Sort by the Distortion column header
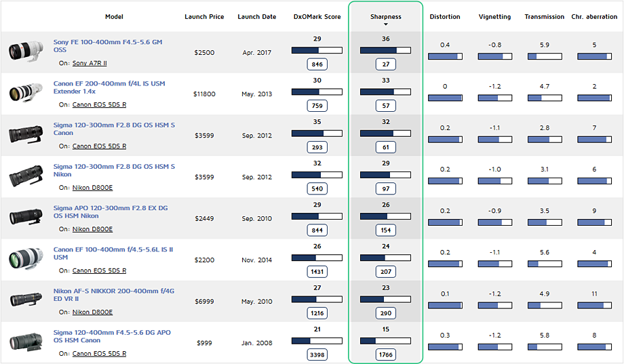The height and width of the screenshot is (364, 624). [x=444, y=17]
